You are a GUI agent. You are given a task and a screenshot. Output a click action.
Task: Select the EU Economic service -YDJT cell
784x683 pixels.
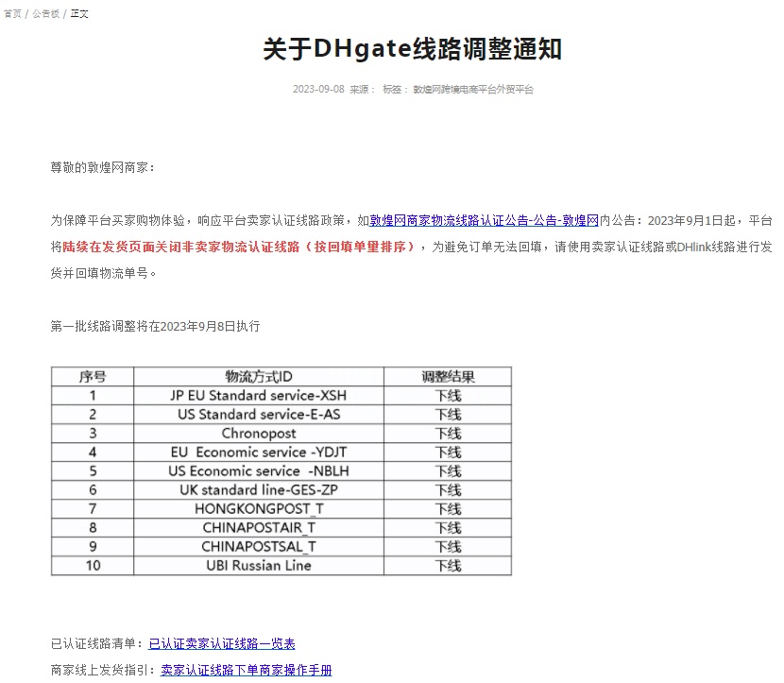[259, 452]
